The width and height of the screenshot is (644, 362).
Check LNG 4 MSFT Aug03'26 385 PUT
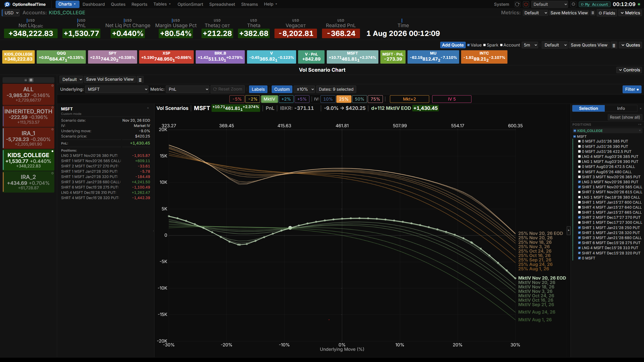click(580, 157)
